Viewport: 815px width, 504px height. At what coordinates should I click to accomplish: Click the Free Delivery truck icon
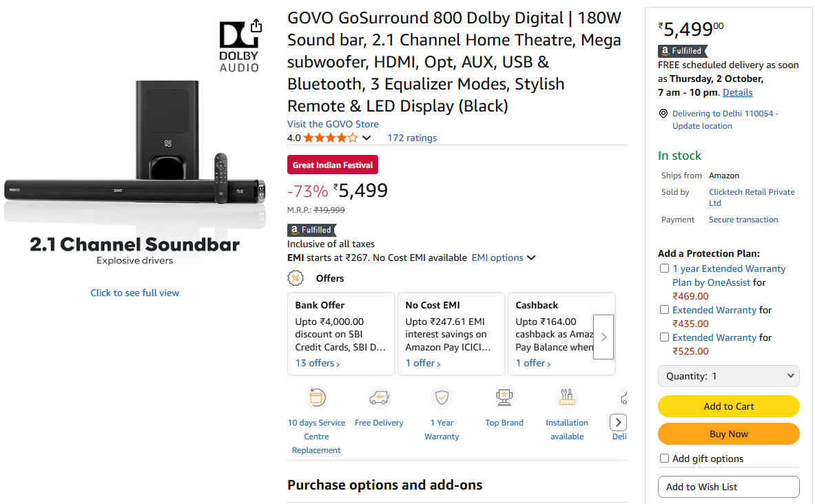pos(379,397)
